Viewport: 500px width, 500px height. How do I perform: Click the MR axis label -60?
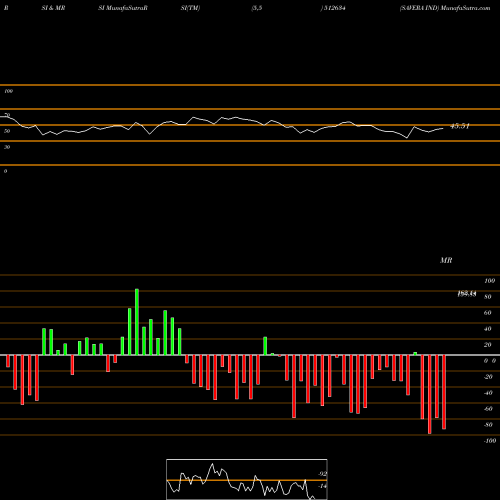[488, 409]
